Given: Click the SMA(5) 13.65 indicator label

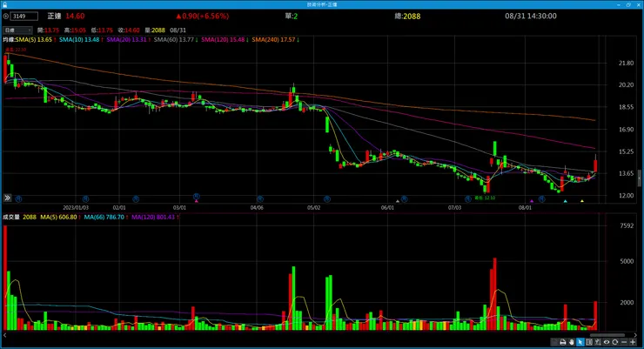Looking at the screenshot, I should tap(34, 40).
